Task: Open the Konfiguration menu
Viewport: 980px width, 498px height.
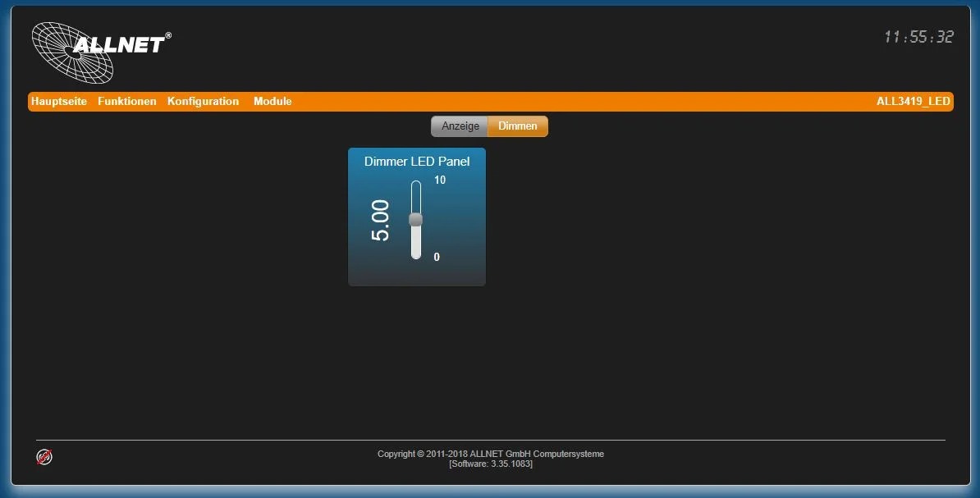Action: 203,101
